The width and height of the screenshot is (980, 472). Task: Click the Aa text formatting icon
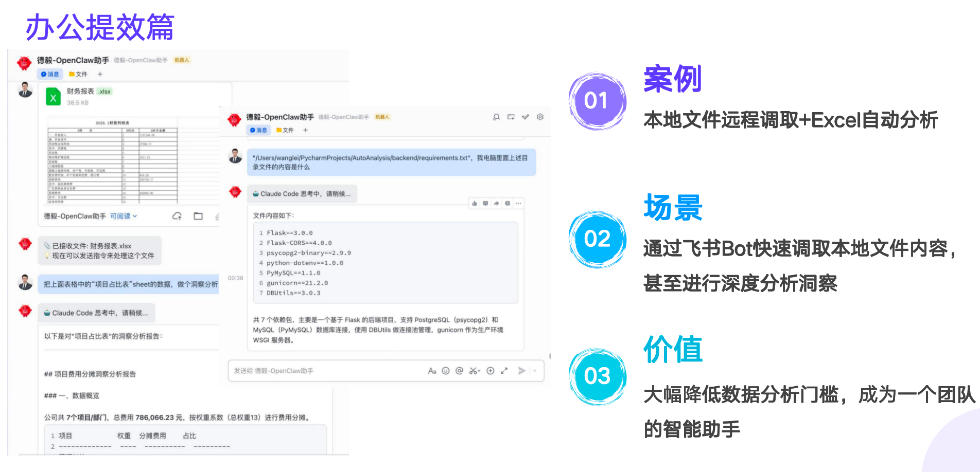(x=432, y=371)
